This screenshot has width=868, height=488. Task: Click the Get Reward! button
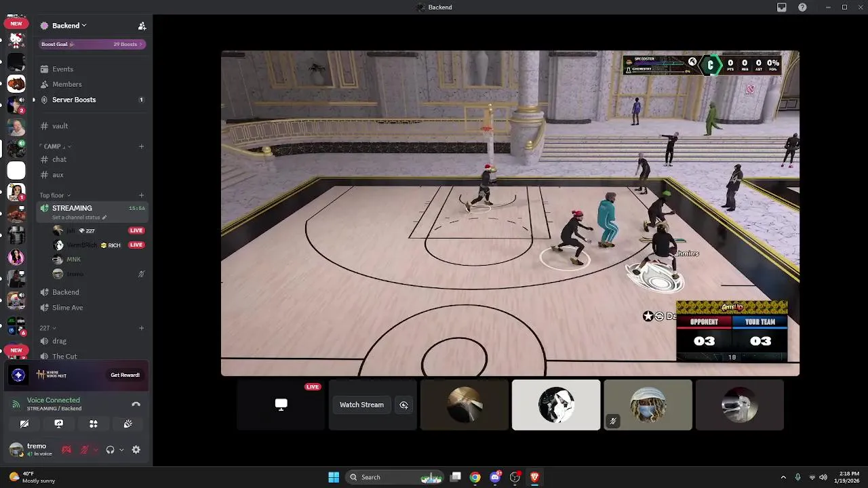click(x=125, y=375)
